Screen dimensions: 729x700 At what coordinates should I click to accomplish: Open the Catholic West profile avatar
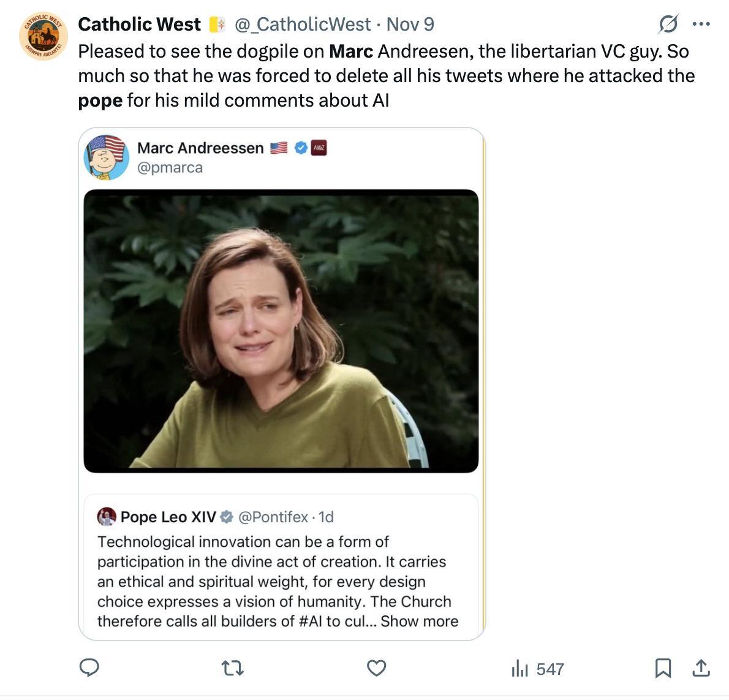click(x=43, y=36)
